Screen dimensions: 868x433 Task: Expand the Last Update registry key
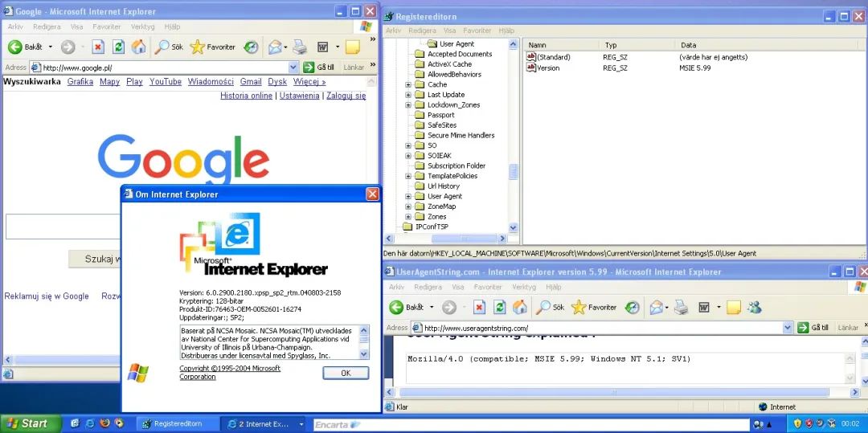point(408,95)
